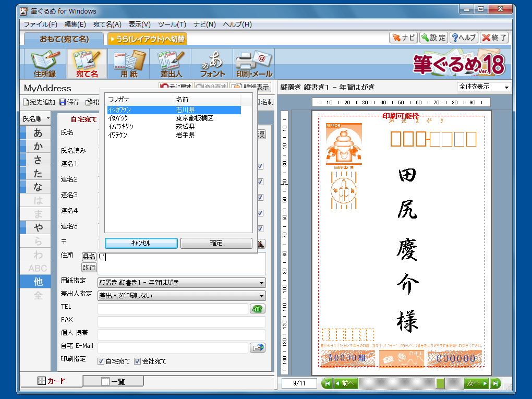532x399 pixels.
Task: Toggle the 自宅宛て print checkbox
Action: click(x=101, y=361)
